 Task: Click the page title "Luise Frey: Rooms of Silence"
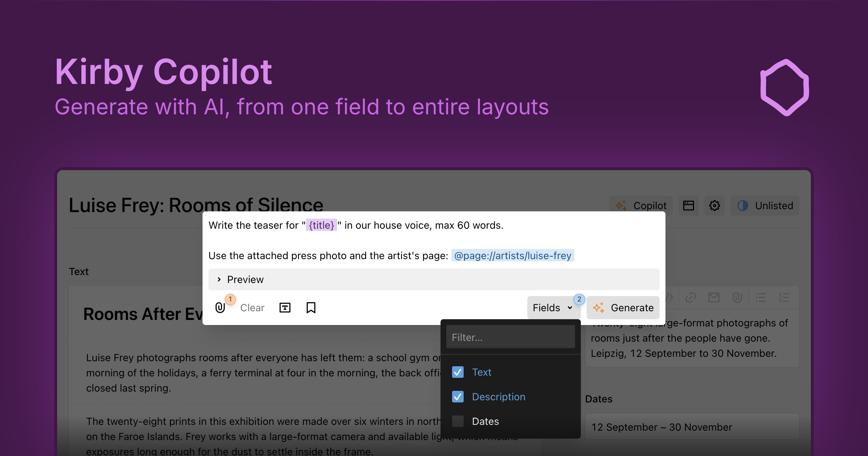(196, 205)
